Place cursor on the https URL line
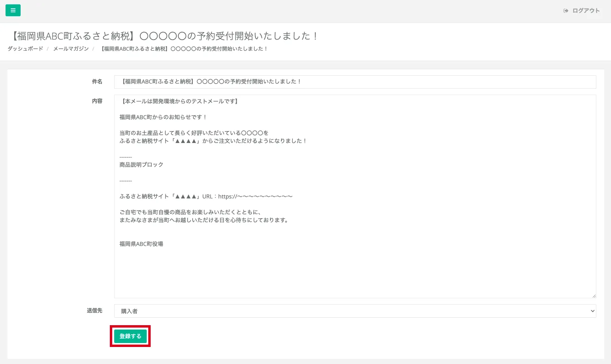This screenshot has height=364, width=611. pyautogui.click(x=206, y=196)
